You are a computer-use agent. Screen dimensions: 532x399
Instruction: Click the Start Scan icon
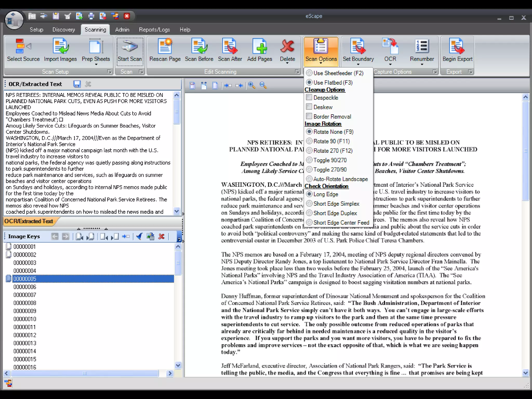(130, 47)
